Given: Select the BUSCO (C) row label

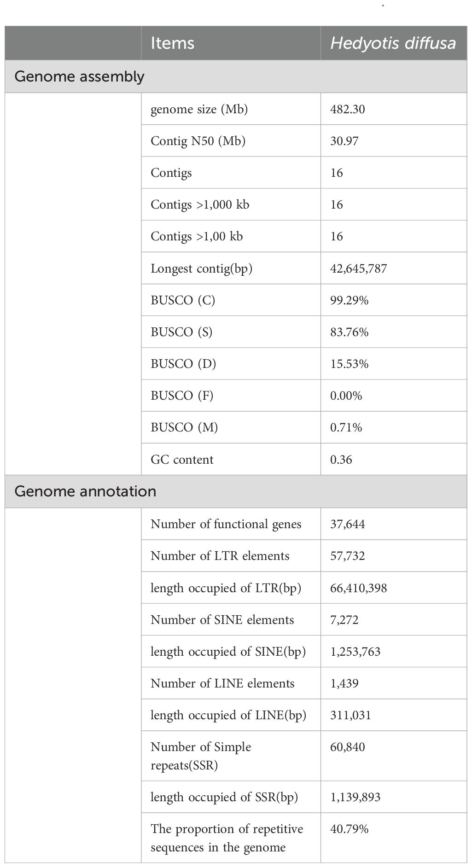Looking at the screenshot, I should (x=183, y=300).
